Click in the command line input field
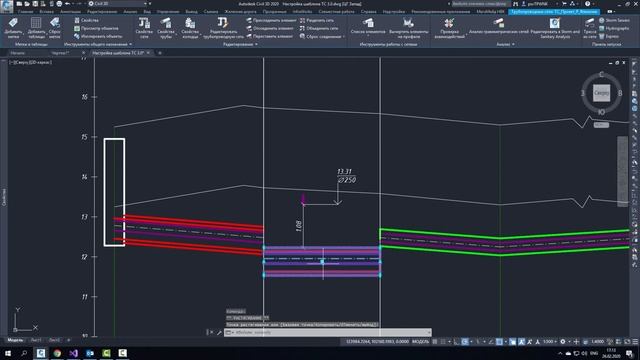Image resolution: width=640 pixels, height=360 pixels. [x=329, y=333]
